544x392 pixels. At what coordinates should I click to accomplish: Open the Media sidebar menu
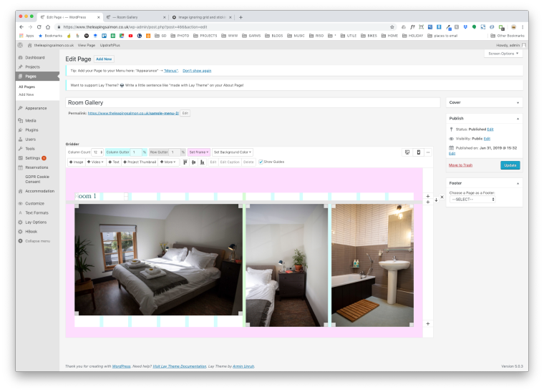(x=31, y=120)
